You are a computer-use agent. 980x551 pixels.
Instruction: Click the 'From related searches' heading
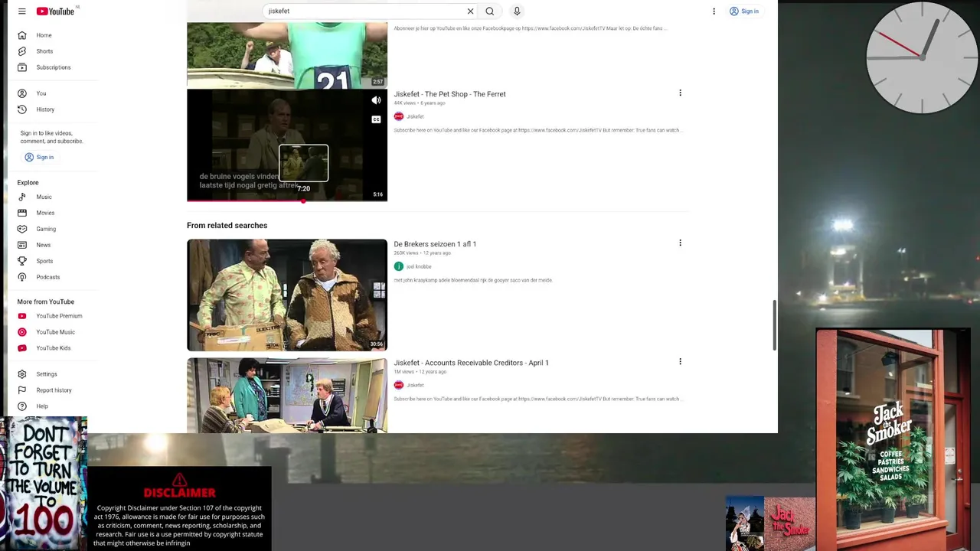click(x=227, y=226)
